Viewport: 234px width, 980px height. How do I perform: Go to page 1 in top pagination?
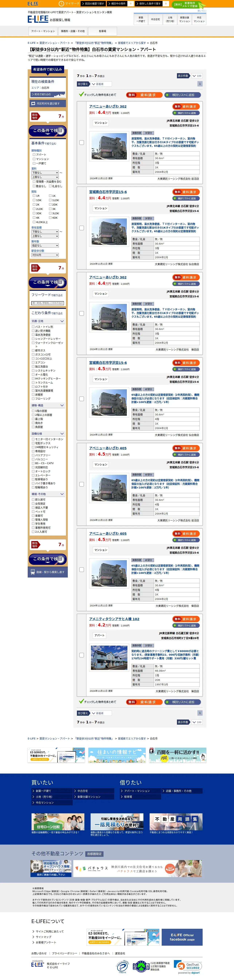coord(200,84)
